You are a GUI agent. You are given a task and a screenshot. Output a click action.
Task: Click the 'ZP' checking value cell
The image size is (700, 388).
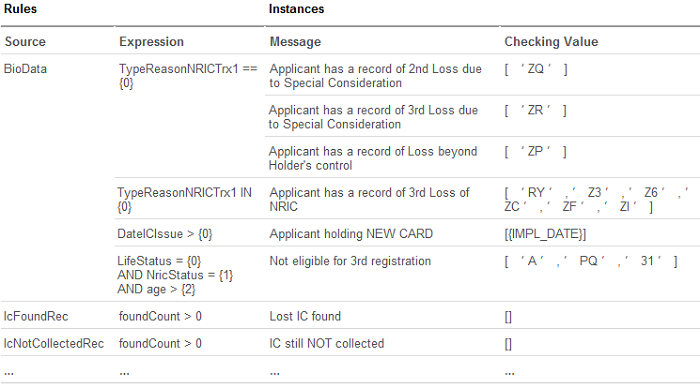(536, 152)
